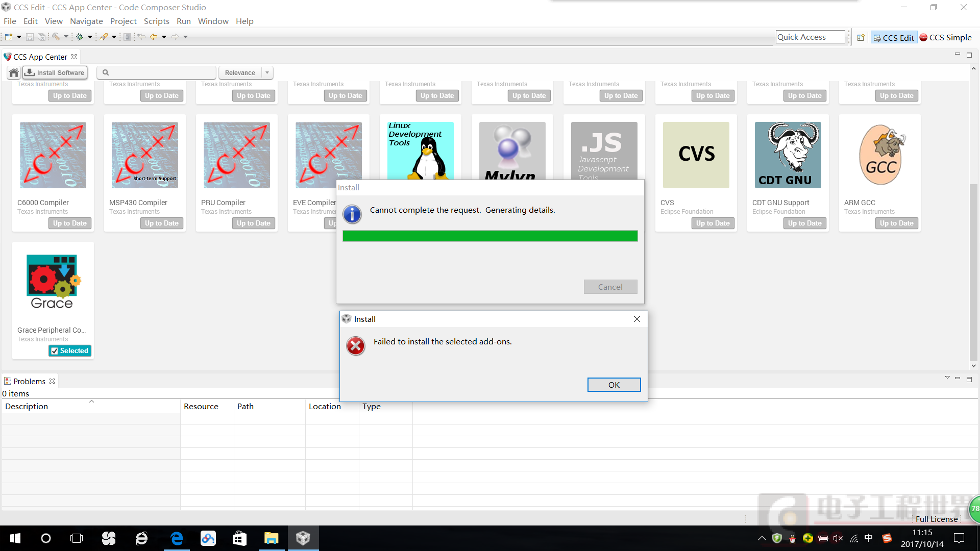The height and width of the screenshot is (551, 980).
Task: Open Windows Start menu
Action: (x=15, y=538)
